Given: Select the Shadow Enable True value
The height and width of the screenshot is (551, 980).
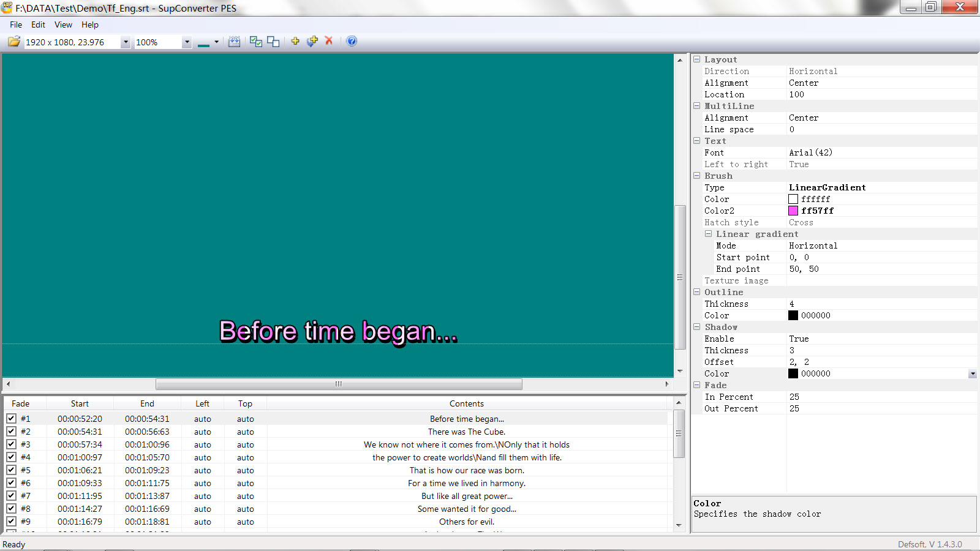Looking at the screenshot, I should click(x=799, y=339).
